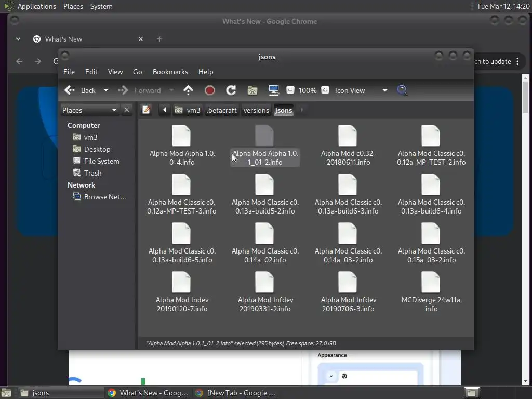Open the Computer toolbar icon
Image resolution: width=532 pixels, height=399 pixels.
point(273,90)
